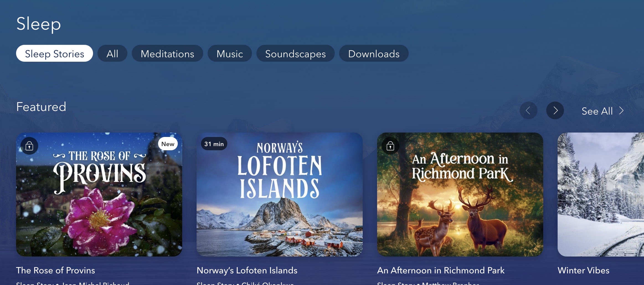Advance Featured carousel with next arrow
This screenshot has height=285, width=644.
tap(555, 110)
